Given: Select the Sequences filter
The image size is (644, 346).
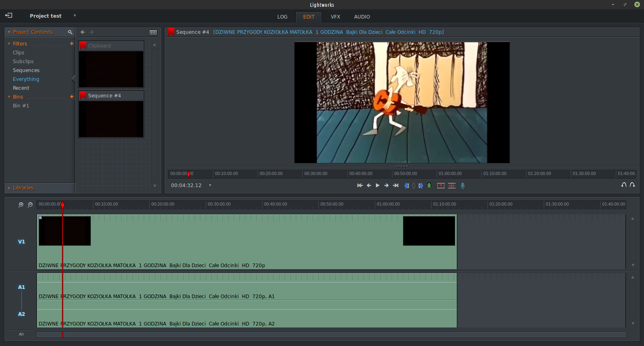Looking at the screenshot, I should [x=26, y=70].
